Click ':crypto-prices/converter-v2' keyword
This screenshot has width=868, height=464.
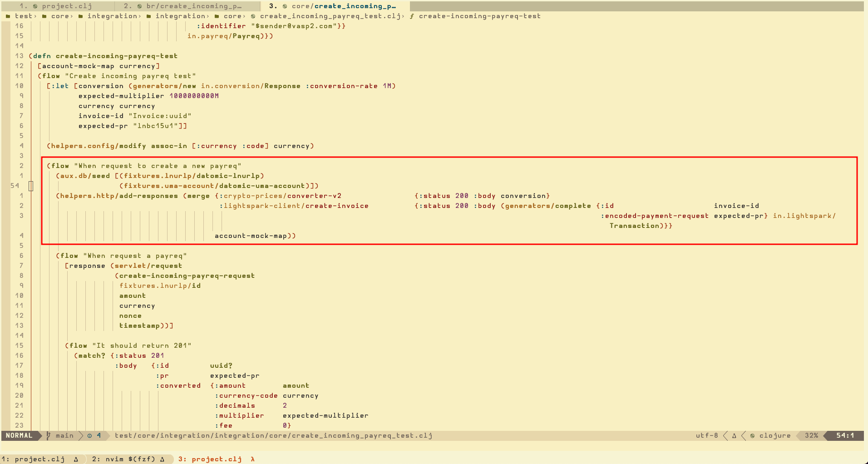point(280,196)
